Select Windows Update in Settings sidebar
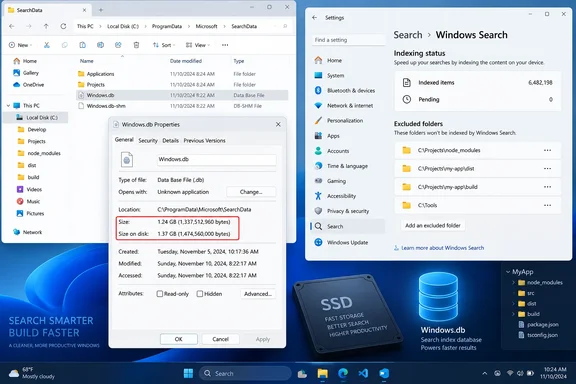576x384 pixels. pos(347,243)
